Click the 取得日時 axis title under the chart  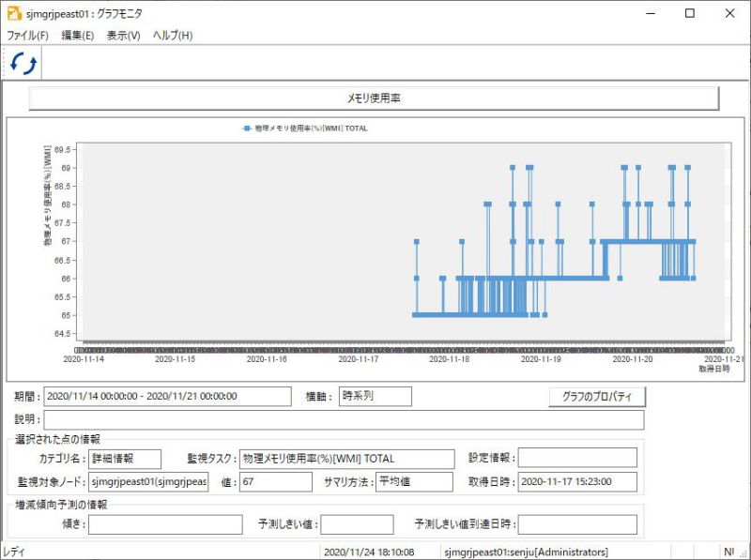[714, 369]
